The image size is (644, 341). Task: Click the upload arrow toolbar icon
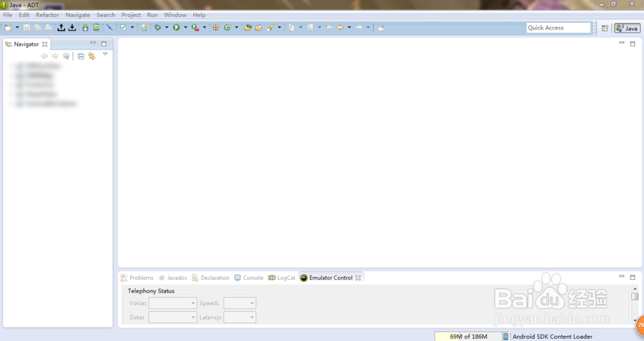click(61, 28)
